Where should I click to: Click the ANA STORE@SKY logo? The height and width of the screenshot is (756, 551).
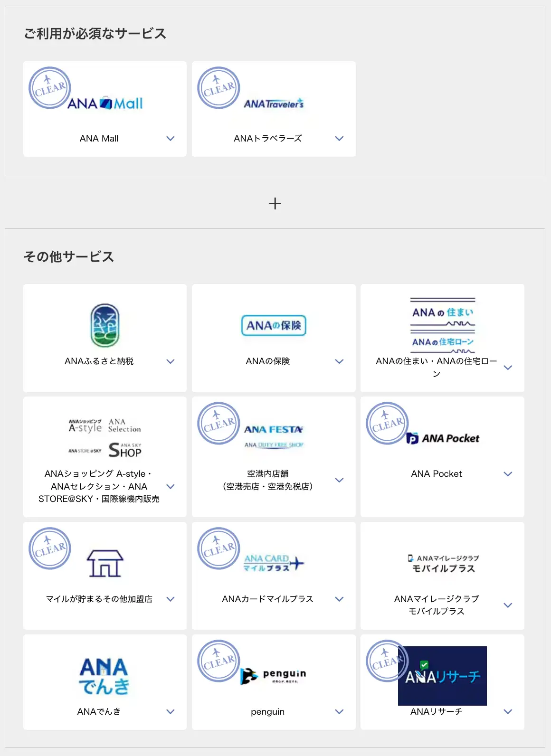click(x=85, y=451)
